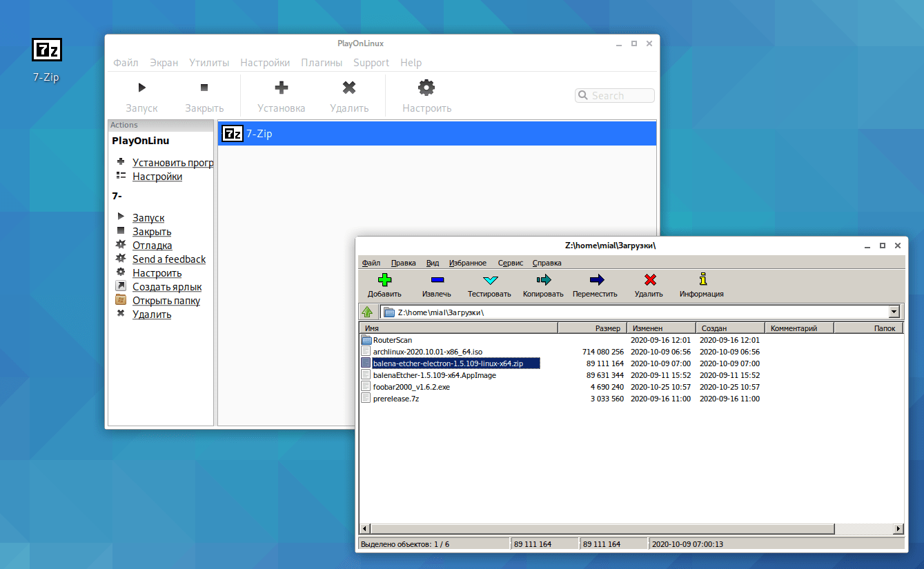Show file info via Информация icon
The height and width of the screenshot is (569, 924).
point(702,279)
